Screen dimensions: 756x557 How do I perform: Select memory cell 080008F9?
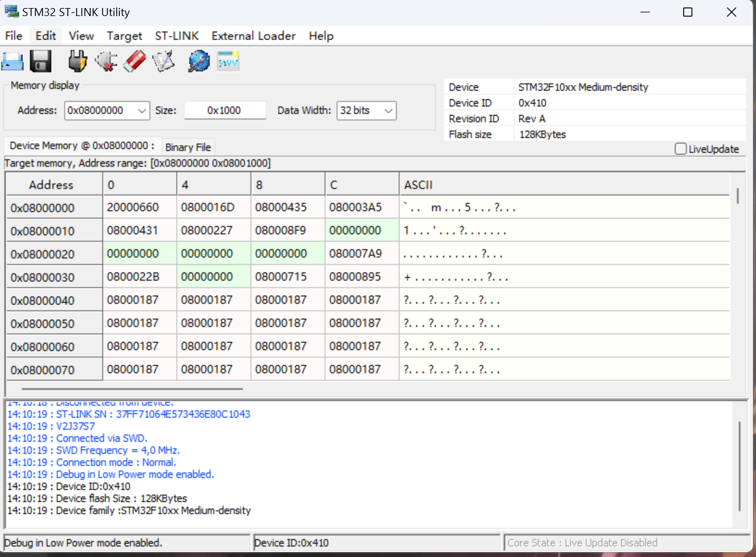click(288, 230)
